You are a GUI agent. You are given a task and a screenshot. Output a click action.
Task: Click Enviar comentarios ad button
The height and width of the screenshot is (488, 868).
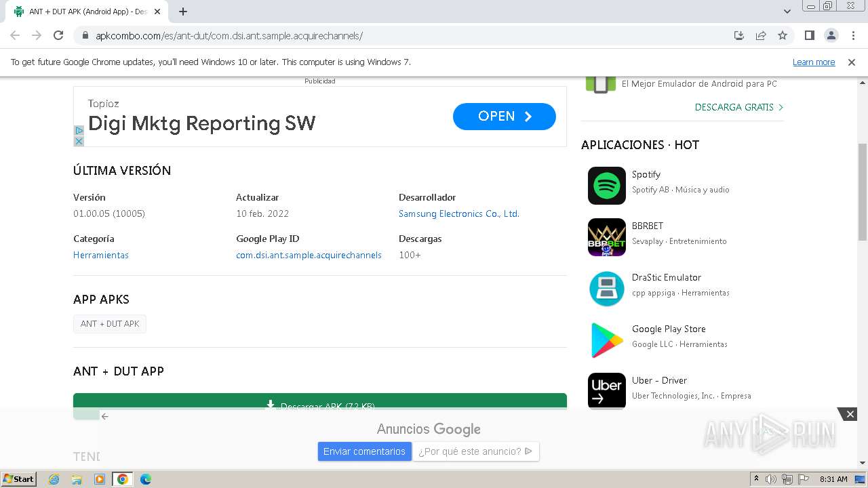click(x=364, y=451)
